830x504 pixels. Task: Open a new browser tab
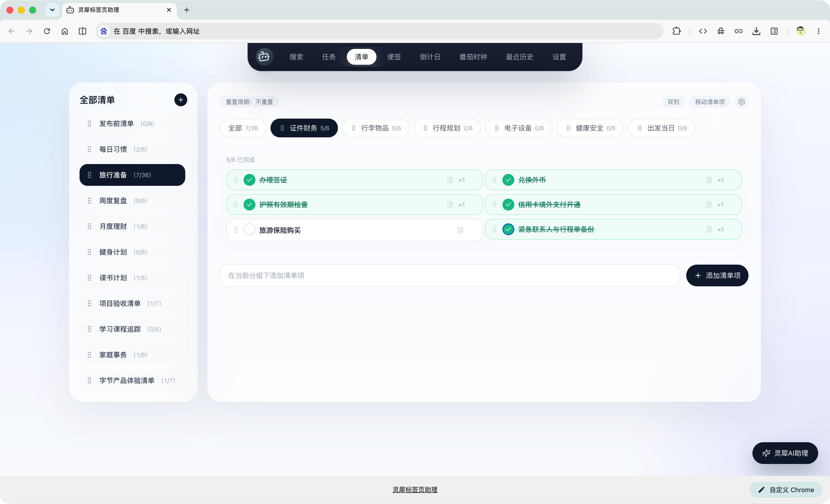[187, 10]
